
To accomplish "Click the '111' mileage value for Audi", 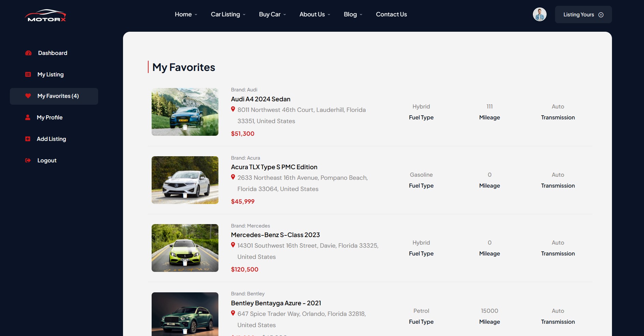I will click(x=489, y=106).
